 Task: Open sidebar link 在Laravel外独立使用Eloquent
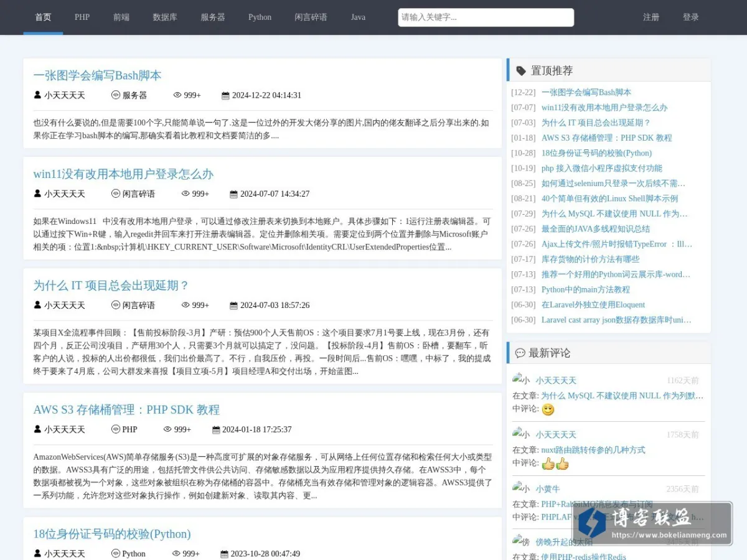point(593,305)
